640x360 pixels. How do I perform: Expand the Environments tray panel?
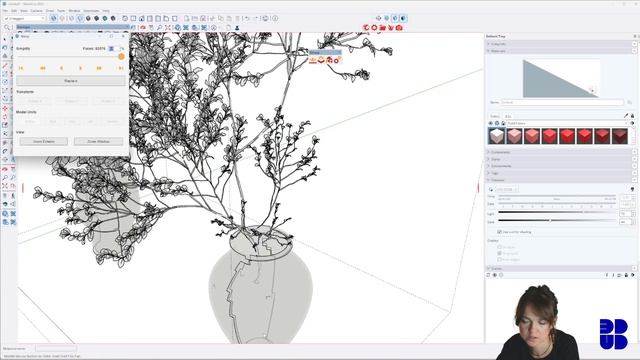pyautogui.click(x=501, y=166)
